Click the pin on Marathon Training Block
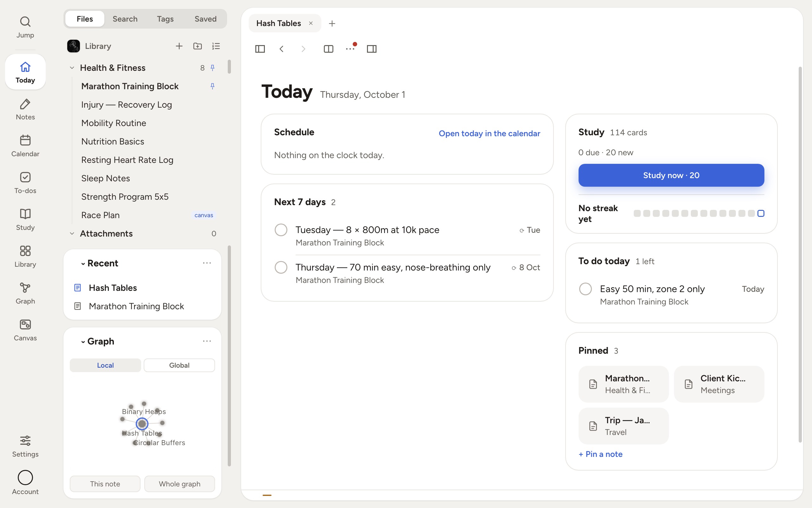The image size is (812, 508). pyautogui.click(x=213, y=86)
